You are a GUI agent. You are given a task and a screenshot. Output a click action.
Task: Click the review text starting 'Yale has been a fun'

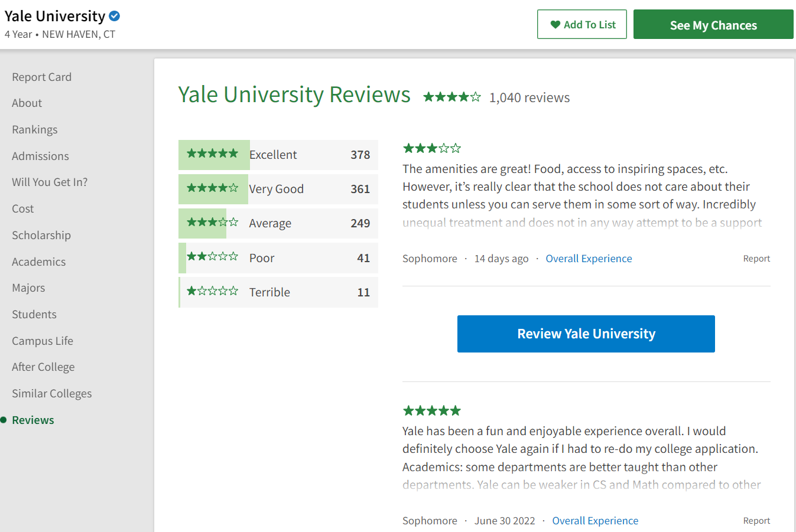(581, 458)
